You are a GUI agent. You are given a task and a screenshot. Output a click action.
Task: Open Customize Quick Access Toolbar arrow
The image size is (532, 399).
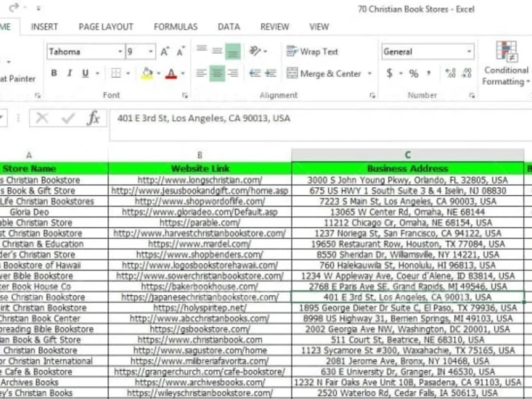click(39, 8)
